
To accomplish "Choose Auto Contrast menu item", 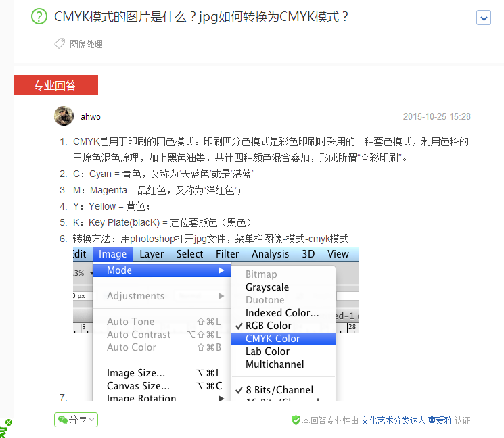I will coord(162,335).
